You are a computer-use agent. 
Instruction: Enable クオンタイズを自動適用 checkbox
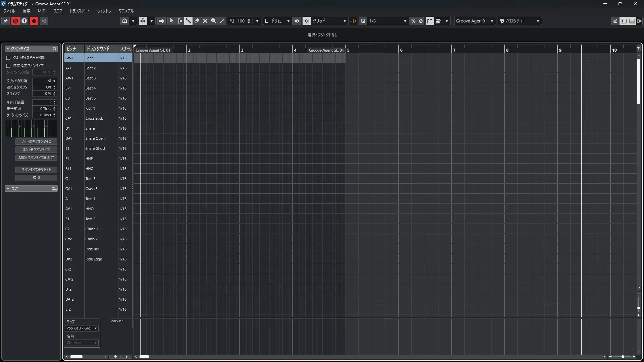click(x=8, y=58)
